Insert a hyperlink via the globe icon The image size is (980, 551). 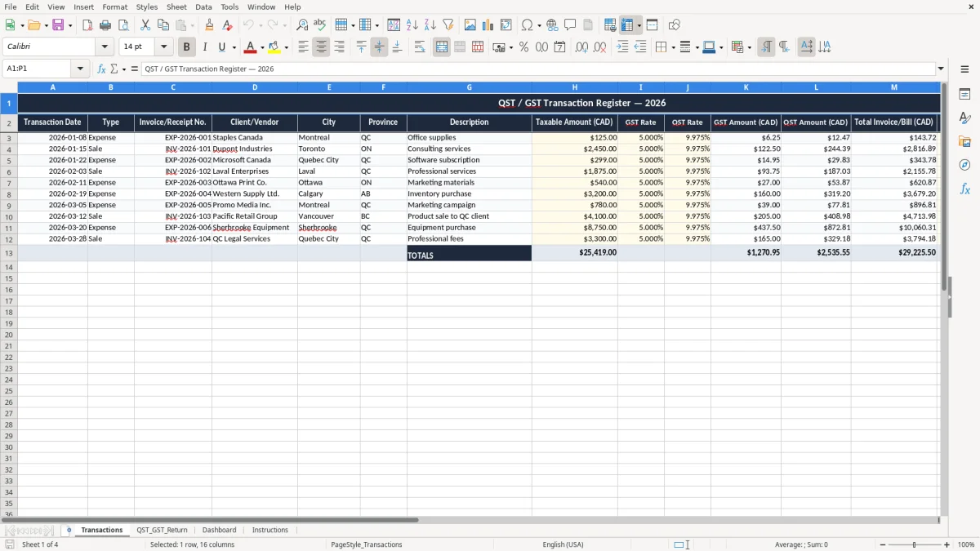click(552, 25)
